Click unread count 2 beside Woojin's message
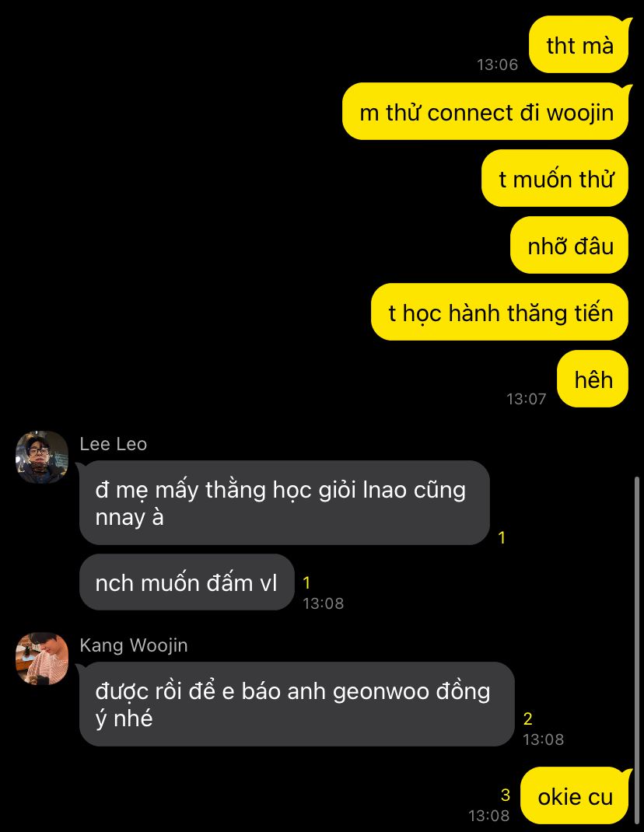Screen dimensions: 644x832 (528, 719)
